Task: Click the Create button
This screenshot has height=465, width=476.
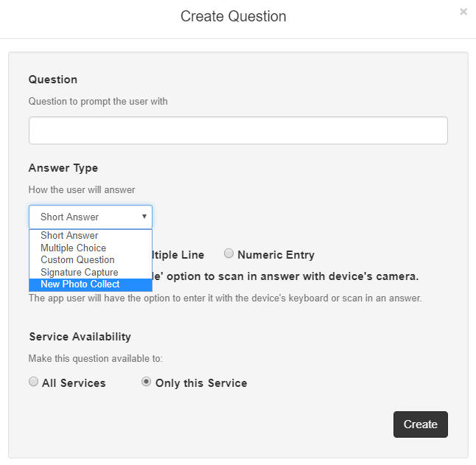Action: [421, 424]
